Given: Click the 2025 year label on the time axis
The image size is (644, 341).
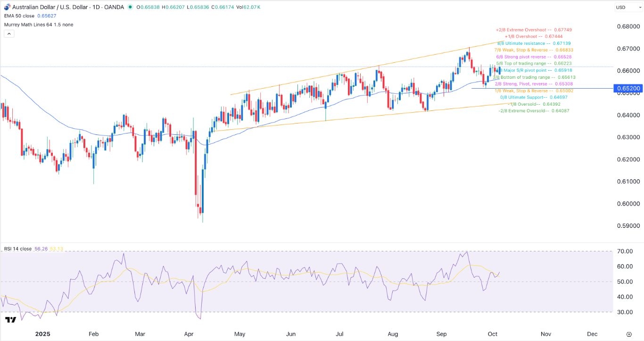Looking at the screenshot, I should [x=43, y=334].
